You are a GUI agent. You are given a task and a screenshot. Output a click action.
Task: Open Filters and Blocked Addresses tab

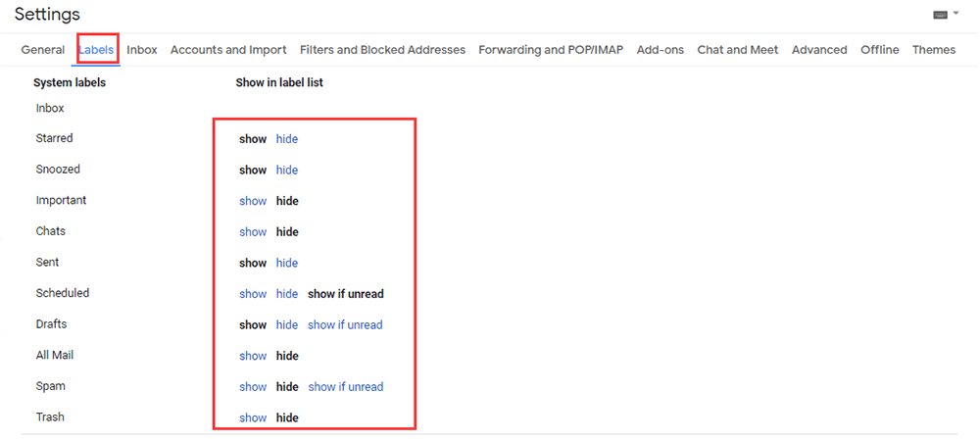(x=382, y=50)
